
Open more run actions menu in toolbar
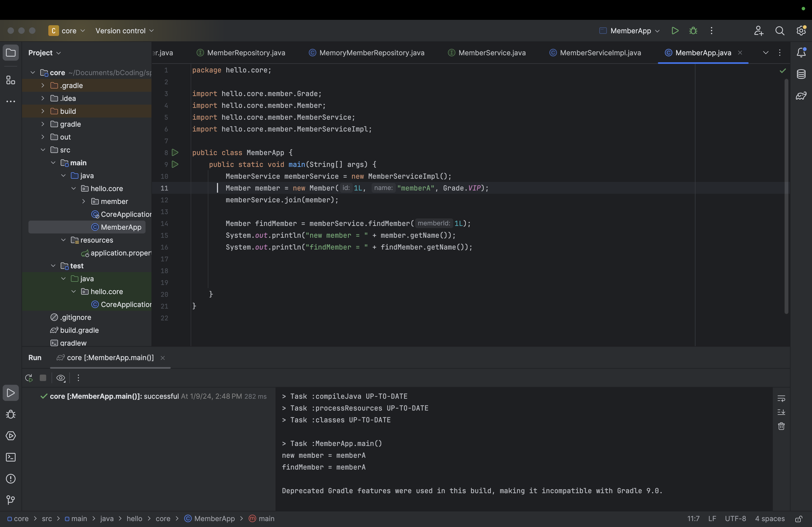pyautogui.click(x=711, y=31)
